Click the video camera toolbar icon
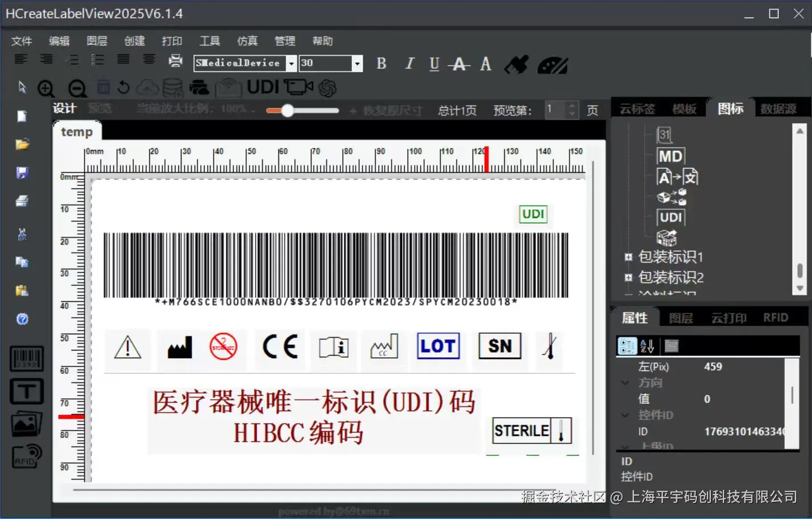Screen dimensions: 812x519 (x=299, y=87)
